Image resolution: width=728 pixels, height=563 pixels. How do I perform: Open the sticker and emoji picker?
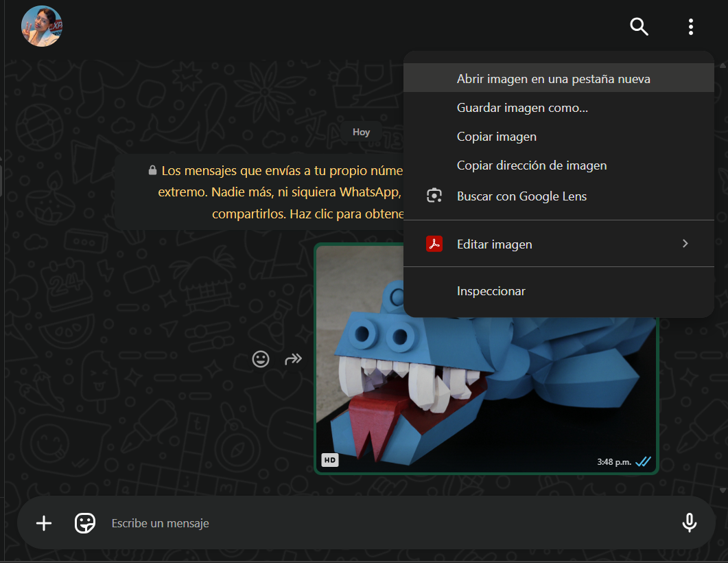click(85, 523)
